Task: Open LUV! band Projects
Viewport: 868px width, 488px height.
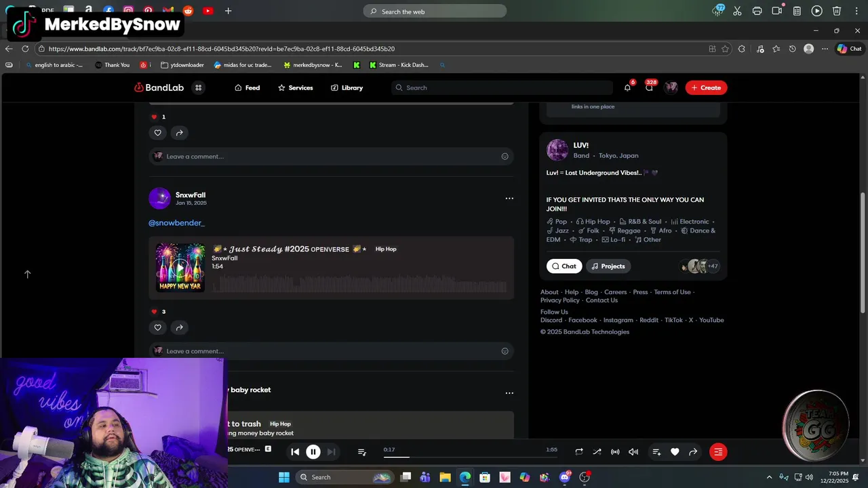Action: (608, 266)
